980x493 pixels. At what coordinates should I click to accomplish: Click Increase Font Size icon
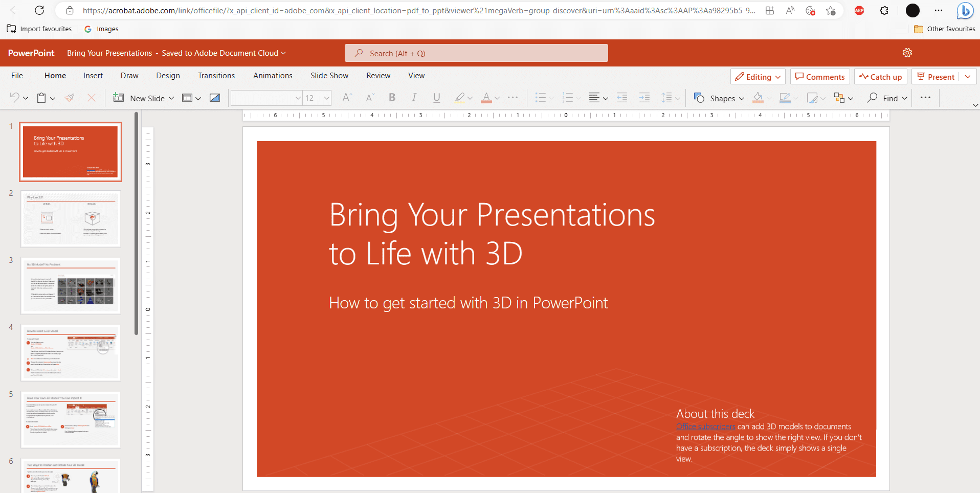click(347, 98)
